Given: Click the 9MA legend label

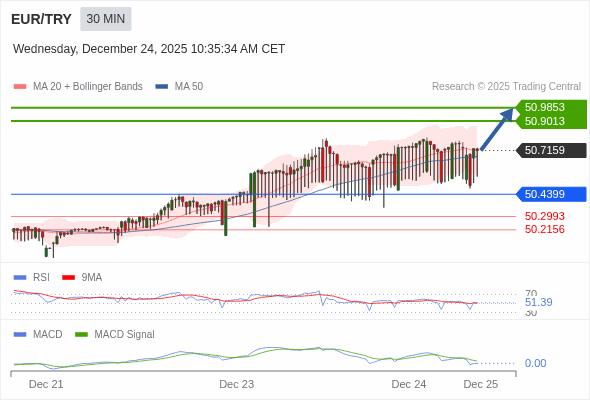Looking at the screenshot, I should 92,278.
